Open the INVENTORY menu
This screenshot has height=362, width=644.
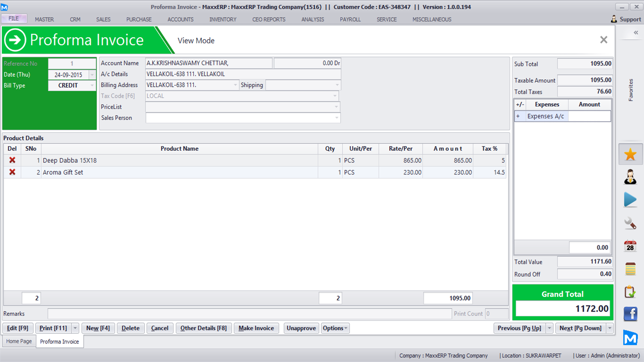[223, 19]
